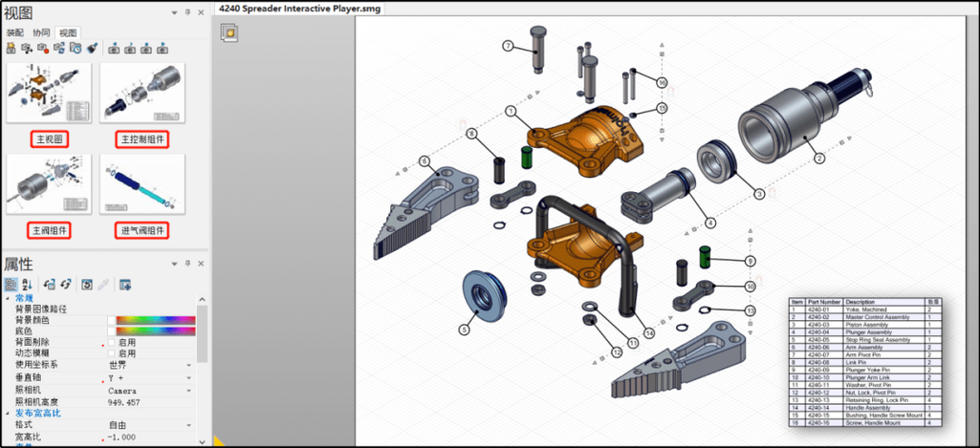980x448 pixels.
Task: Click the reset-arrow square icon in 属性 toolbar
Action: click(x=88, y=285)
